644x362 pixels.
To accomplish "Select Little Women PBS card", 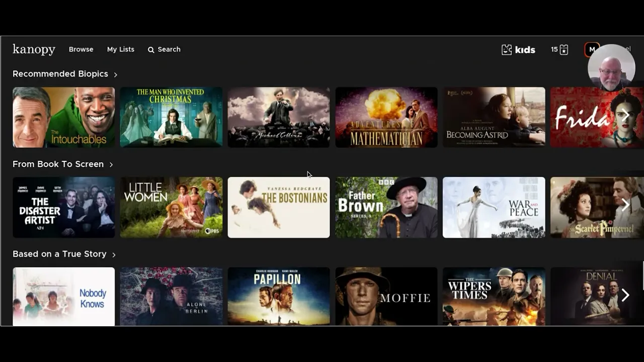I will pyautogui.click(x=171, y=207).
